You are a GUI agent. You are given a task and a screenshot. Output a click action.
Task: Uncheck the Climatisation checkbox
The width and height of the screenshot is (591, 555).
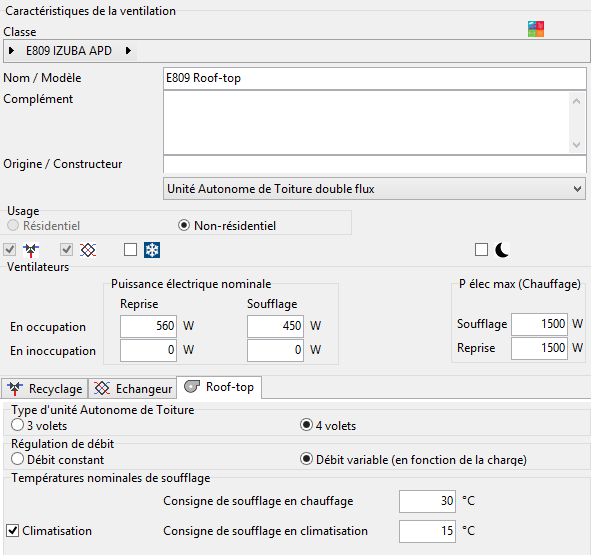pyautogui.click(x=12, y=531)
